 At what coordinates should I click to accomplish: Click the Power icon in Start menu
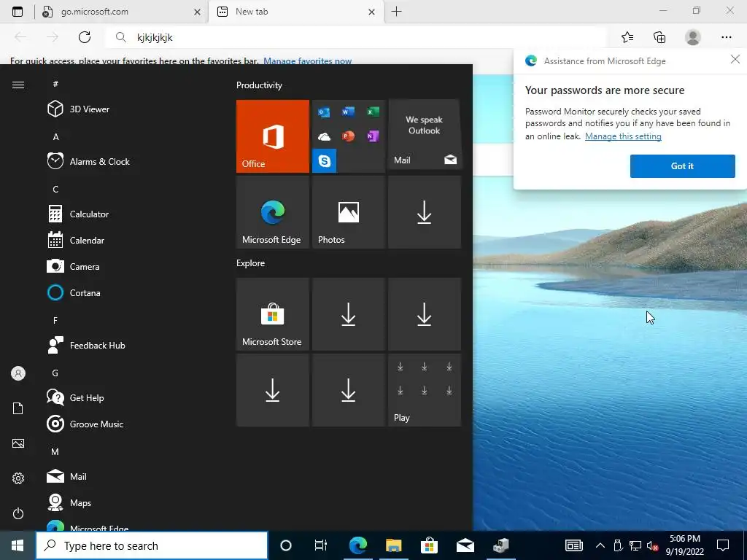pos(18,513)
